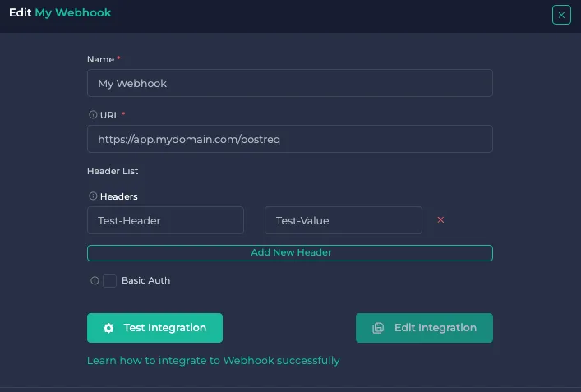Click the info icon beside Headers label
The width and height of the screenshot is (581, 392).
click(93, 196)
